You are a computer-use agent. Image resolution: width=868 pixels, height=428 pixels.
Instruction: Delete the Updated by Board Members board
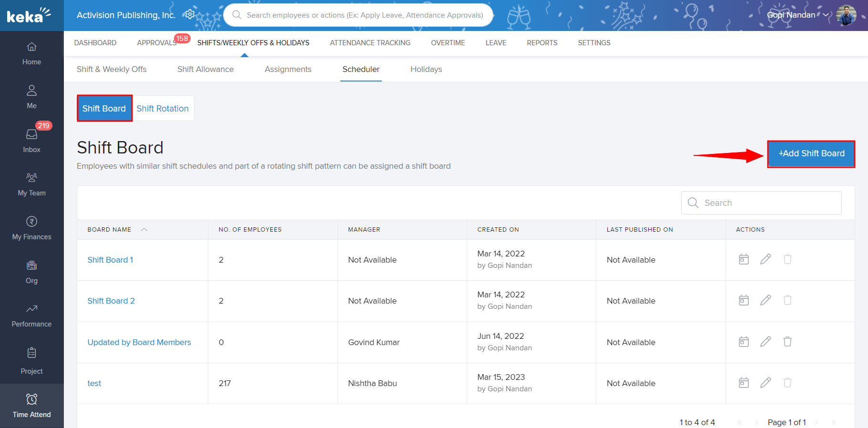[x=787, y=342]
